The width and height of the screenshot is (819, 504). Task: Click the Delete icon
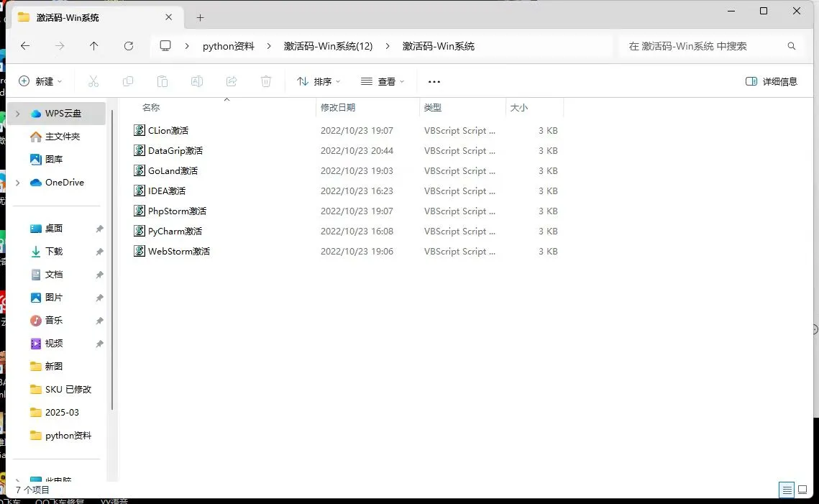266,81
